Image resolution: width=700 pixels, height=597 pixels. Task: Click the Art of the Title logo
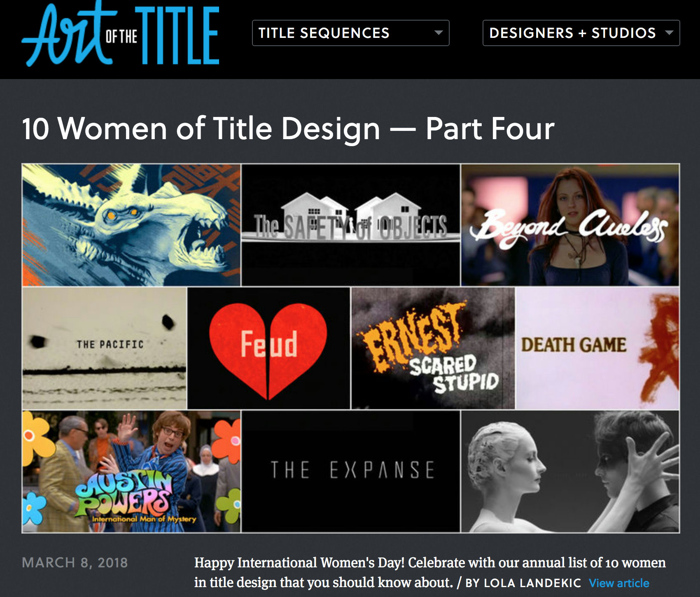pos(120,35)
